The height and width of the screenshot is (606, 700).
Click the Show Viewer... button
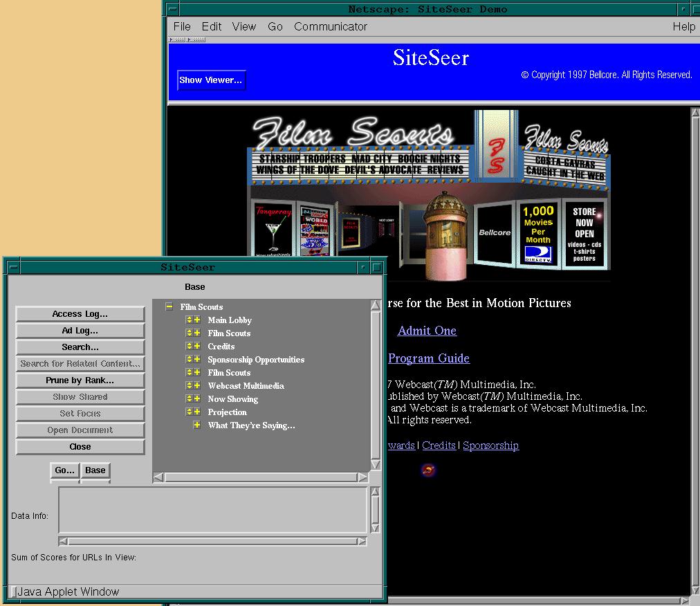click(211, 80)
